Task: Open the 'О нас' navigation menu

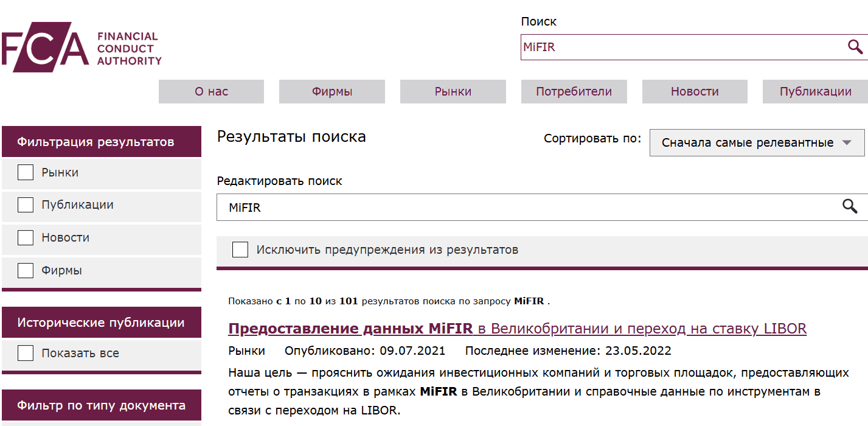Action: (210, 91)
